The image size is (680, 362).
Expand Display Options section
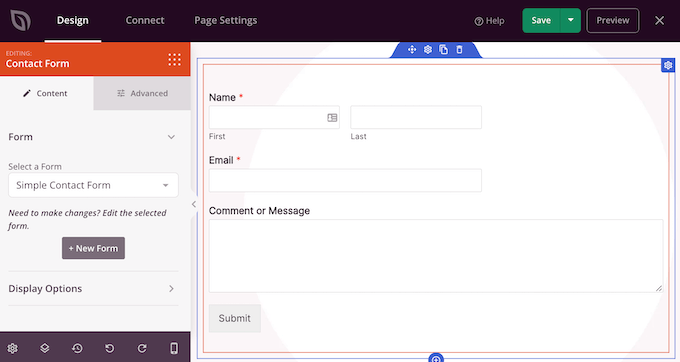coord(93,289)
